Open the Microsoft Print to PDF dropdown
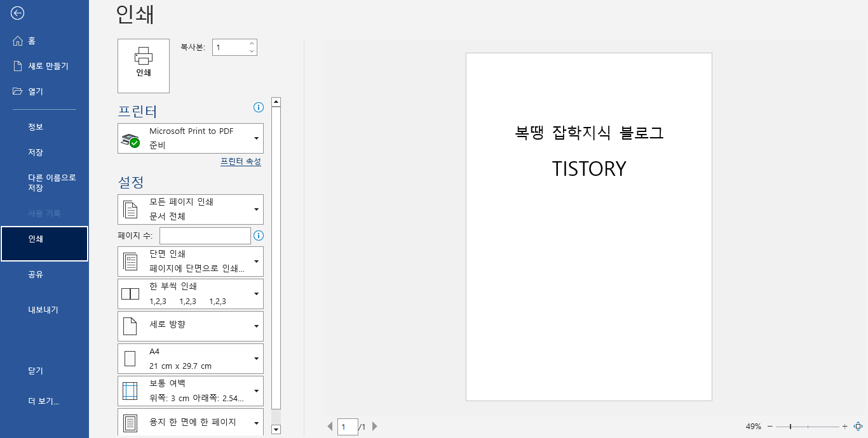868x438 pixels. tap(191, 138)
